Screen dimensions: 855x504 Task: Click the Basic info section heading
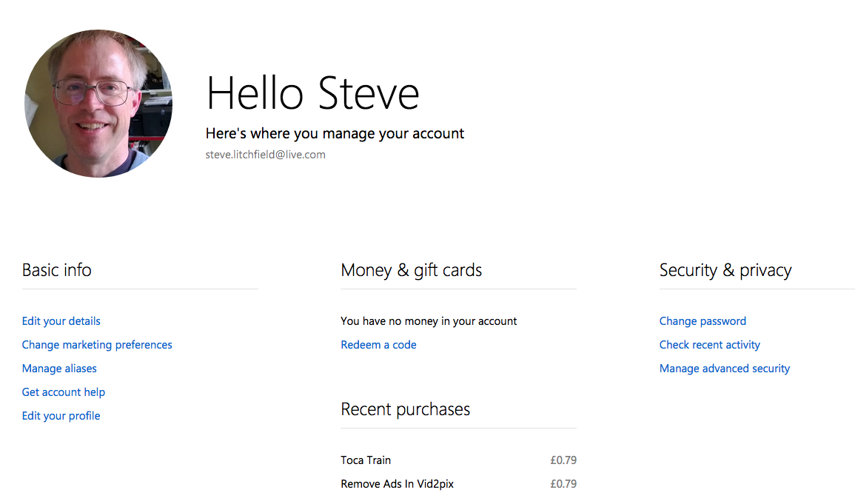pyautogui.click(x=57, y=270)
